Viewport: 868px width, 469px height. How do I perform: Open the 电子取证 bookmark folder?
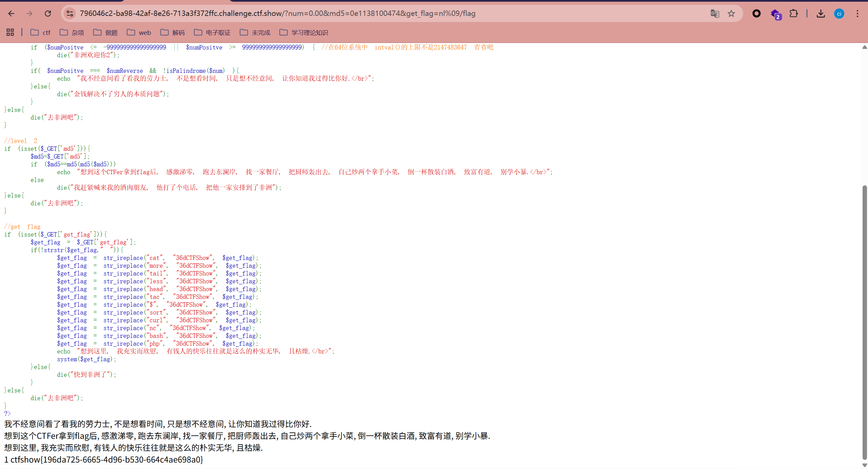click(212, 33)
